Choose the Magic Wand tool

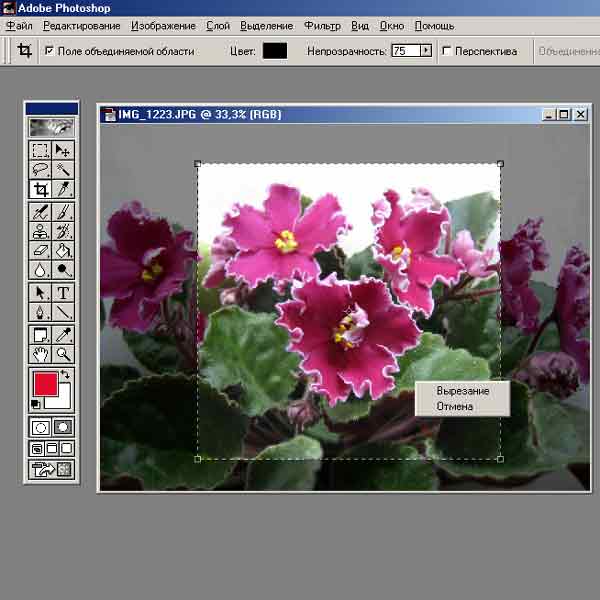(x=63, y=169)
